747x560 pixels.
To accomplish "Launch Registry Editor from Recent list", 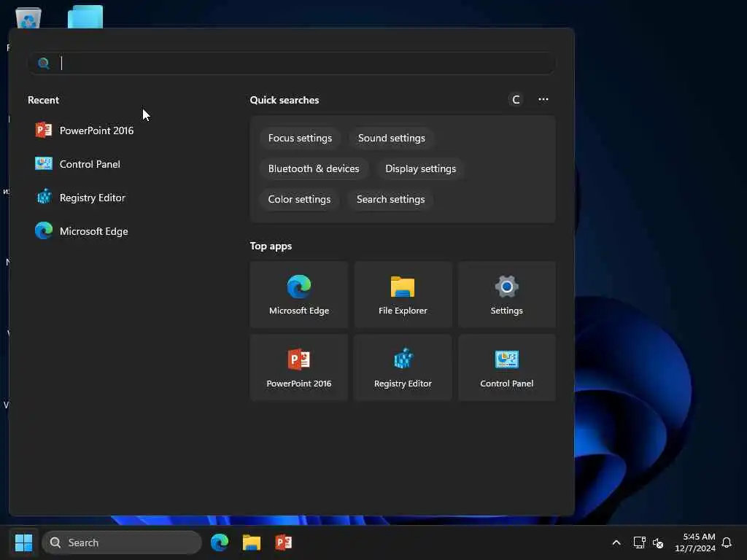I will click(80, 198).
